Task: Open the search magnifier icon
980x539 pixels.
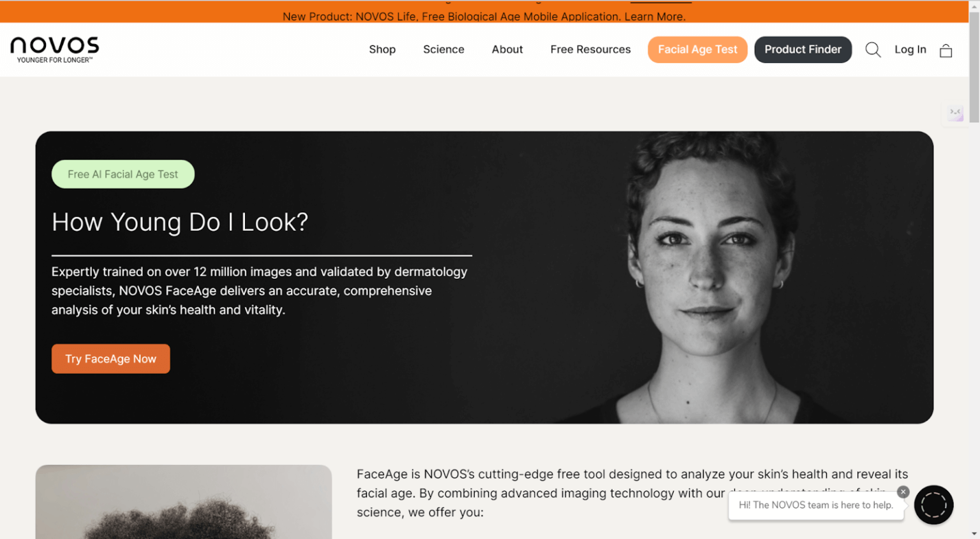Action: 873,50
